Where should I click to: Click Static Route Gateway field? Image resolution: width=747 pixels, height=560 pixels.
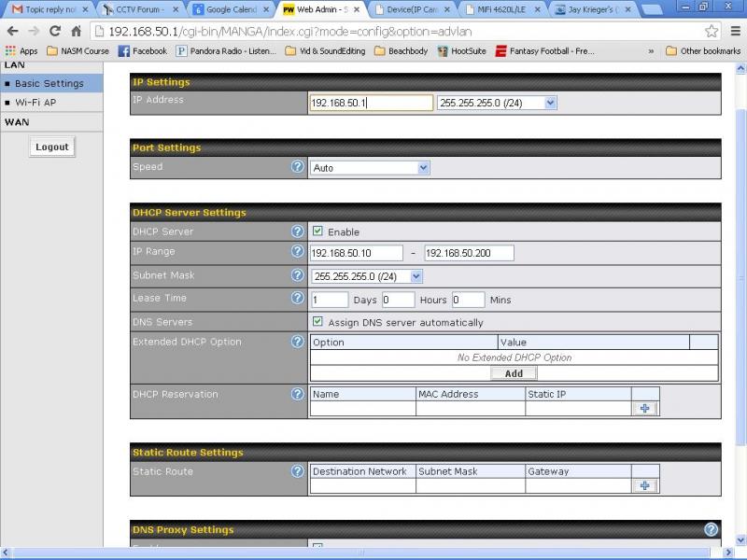point(578,485)
